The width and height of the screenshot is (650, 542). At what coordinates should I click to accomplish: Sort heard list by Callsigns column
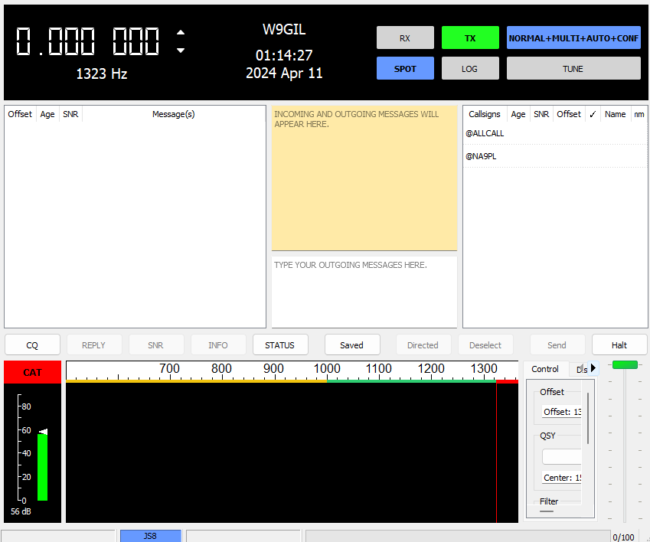click(484, 114)
